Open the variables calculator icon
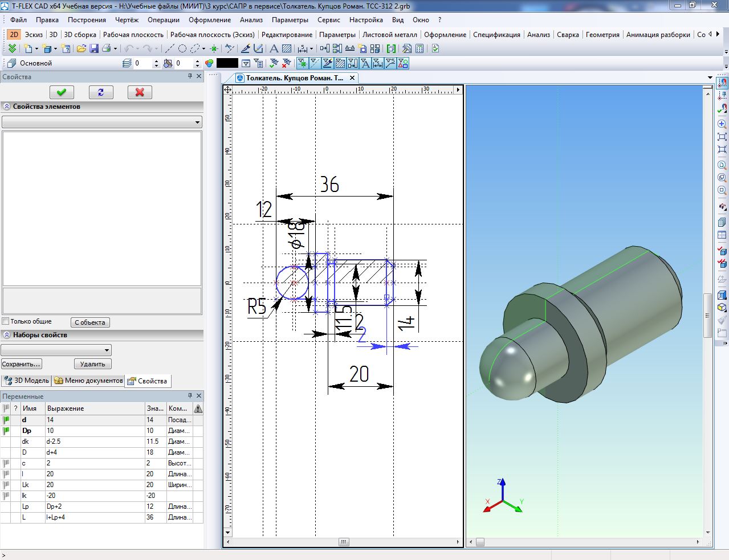This screenshot has width=729, height=560. click(x=420, y=49)
